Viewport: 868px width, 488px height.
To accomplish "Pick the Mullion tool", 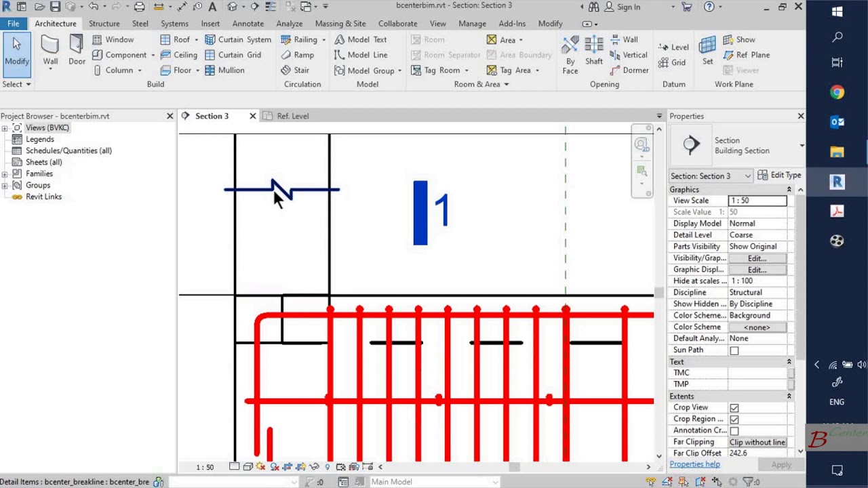I will 224,70.
